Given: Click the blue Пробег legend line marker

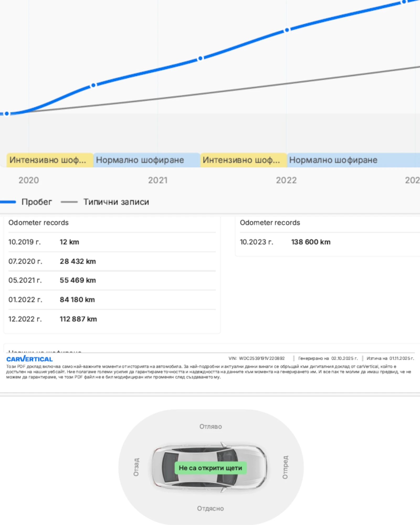Looking at the screenshot, I should click(x=8, y=202).
